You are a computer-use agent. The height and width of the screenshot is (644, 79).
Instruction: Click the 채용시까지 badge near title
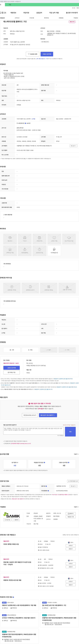point(72,22)
